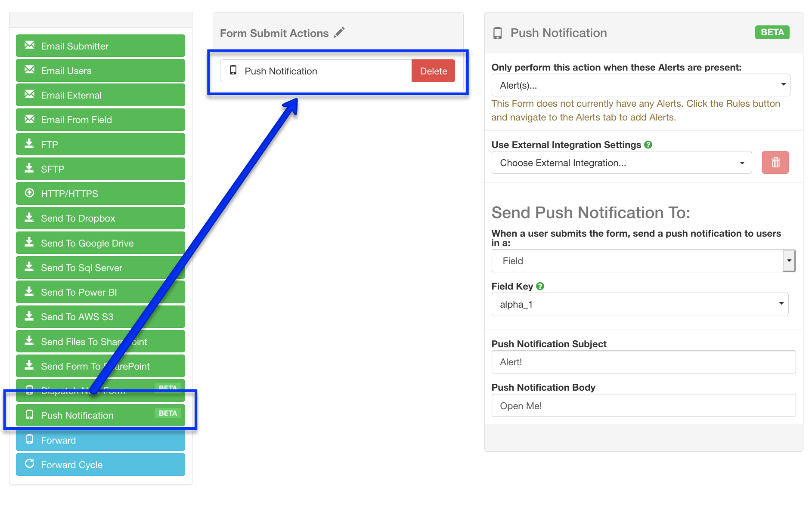Click the phone icon on the Forward action

coord(30,439)
